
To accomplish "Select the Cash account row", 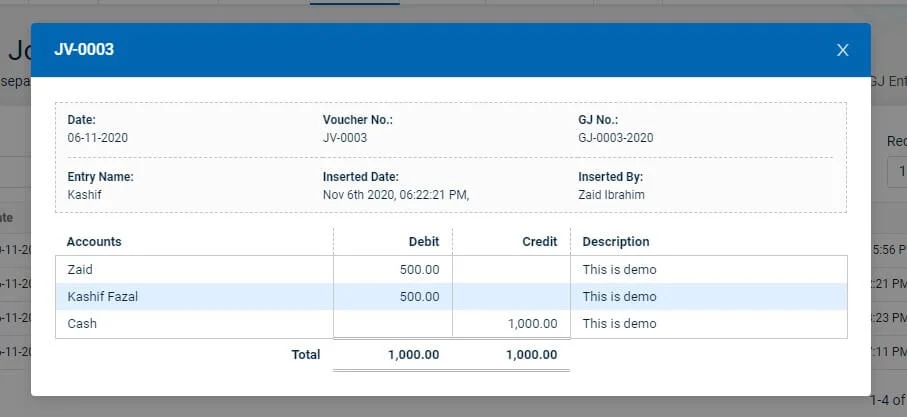I will click(x=82, y=324).
